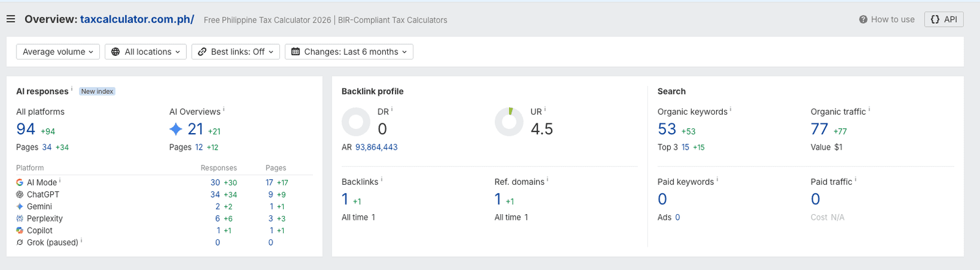Open AI Mode pages count 17
This screenshot has height=270, width=980.
click(269, 183)
